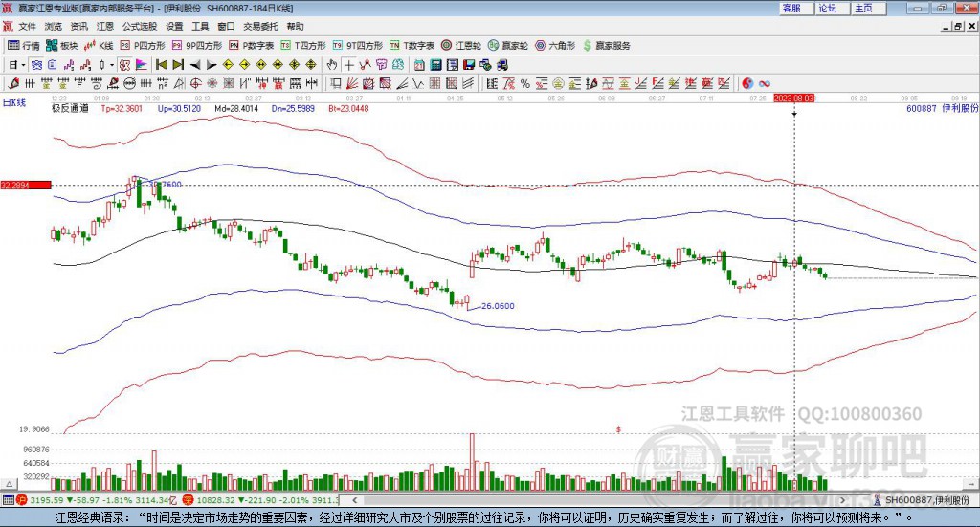Expand the candlestick style dropdown arrow
Screen dimensions: 980x527
click(112, 65)
